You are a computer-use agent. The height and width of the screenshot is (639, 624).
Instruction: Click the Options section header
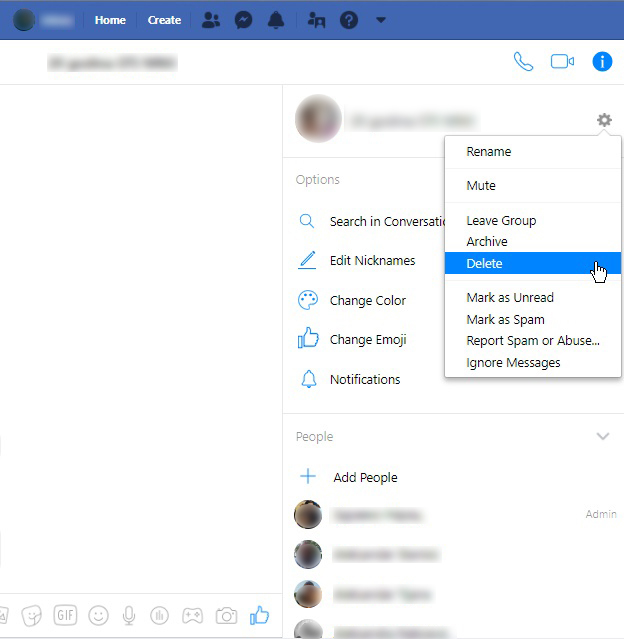pyautogui.click(x=318, y=180)
